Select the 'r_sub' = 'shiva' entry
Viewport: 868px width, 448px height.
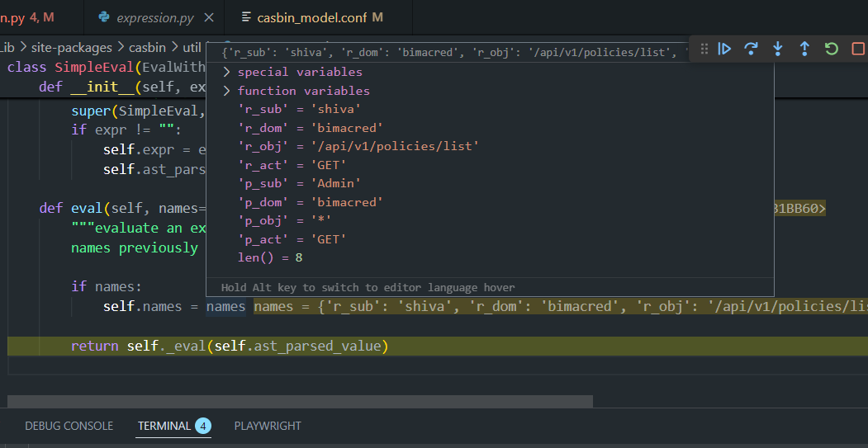(300, 109)
